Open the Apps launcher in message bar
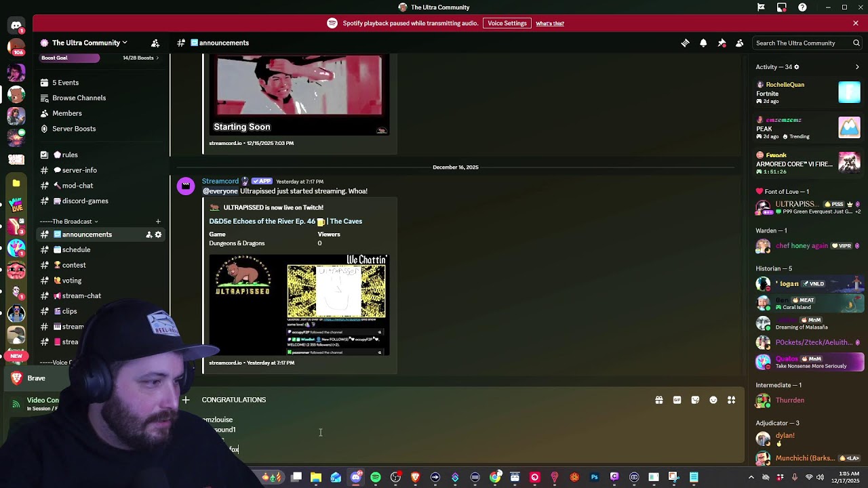The width and height of the screenshot is (868, 488). (732, 400)
